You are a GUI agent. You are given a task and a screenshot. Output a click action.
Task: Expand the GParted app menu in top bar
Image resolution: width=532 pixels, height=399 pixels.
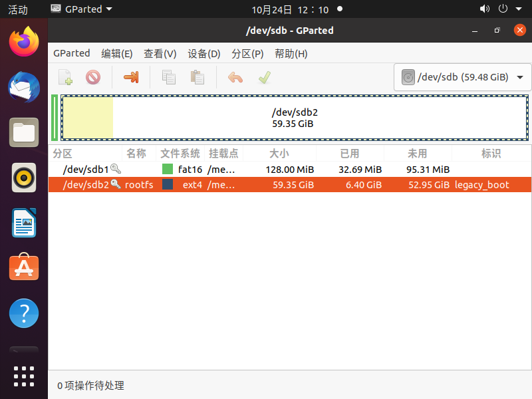(x=81, y=9)
